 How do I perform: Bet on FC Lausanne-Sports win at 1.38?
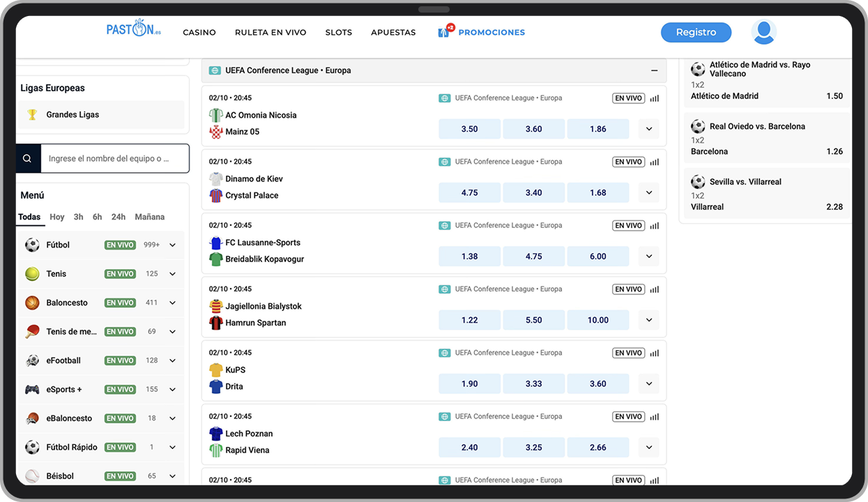[470, 256]
